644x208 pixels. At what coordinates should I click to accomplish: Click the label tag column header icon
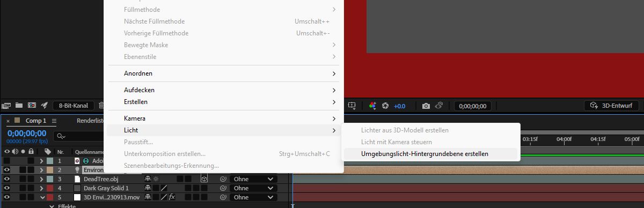pyautogui.click(x=48, y=152)
